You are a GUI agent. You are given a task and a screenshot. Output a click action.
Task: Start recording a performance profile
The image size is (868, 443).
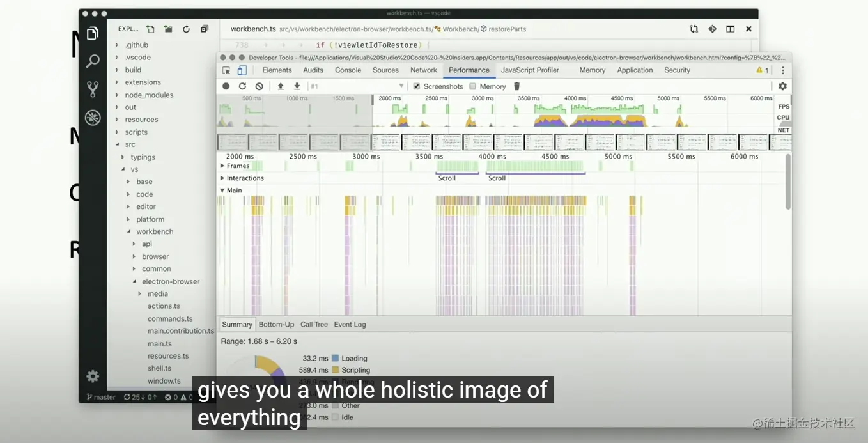point(226,86)
